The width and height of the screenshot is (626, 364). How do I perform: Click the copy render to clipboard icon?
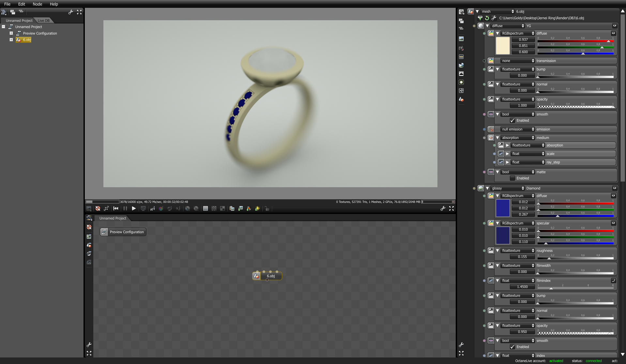point(232,208)
